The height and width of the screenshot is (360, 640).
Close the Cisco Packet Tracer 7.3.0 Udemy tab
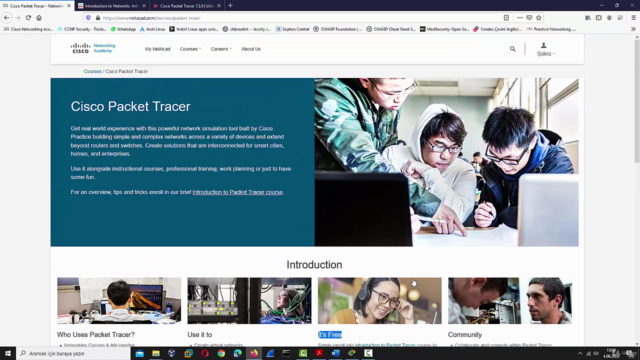tap(219, 6)
